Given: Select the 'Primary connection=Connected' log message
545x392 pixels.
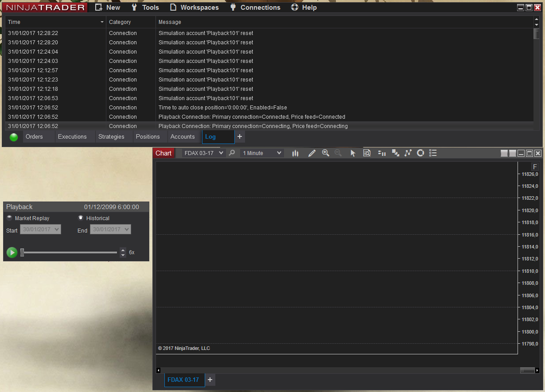Looking at the screenshot, I should coord(252,117).
